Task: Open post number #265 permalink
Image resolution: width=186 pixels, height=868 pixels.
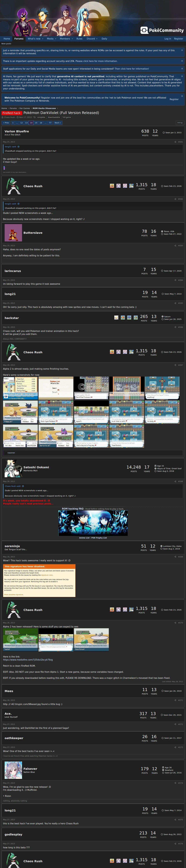Action: click(181, 303)
